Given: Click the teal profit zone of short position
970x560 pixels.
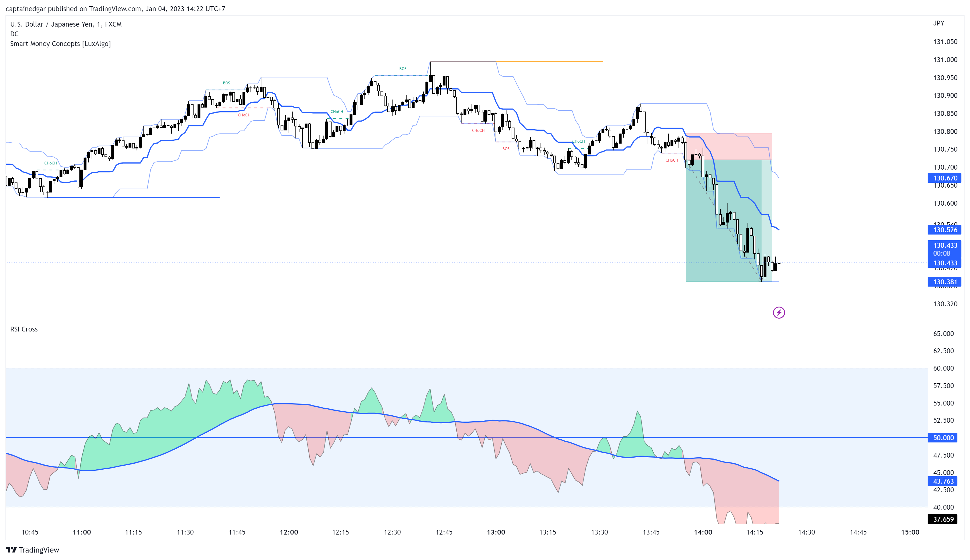Looking at the screenshot, I should (723, 221).
